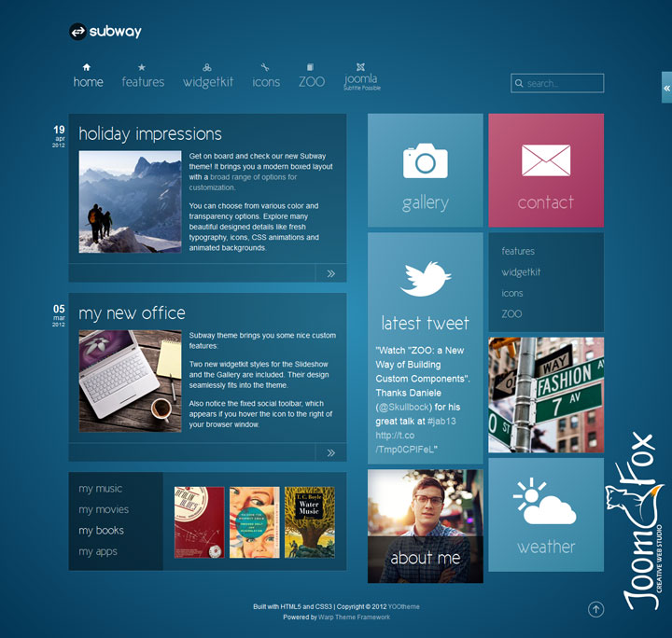Open the #jab13 hashtag link
This screenshot has height=638, width=672.
click(441, 422)
